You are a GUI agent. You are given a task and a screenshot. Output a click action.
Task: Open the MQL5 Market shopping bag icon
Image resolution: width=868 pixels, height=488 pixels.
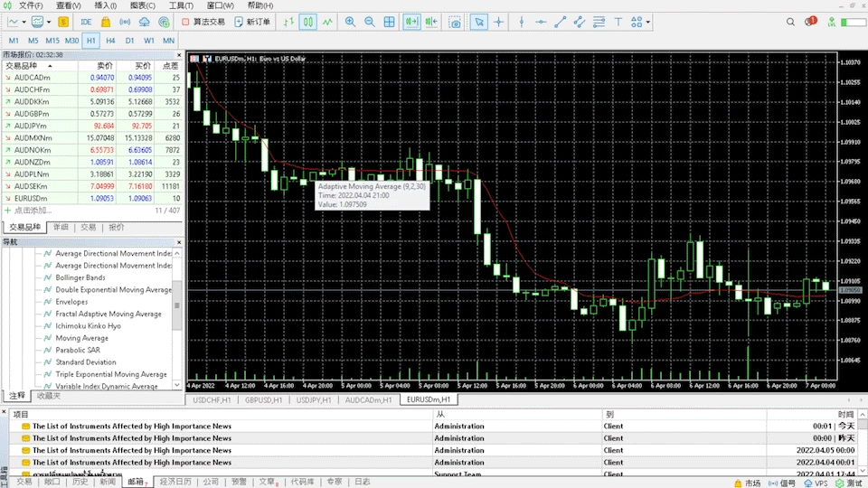106,22
